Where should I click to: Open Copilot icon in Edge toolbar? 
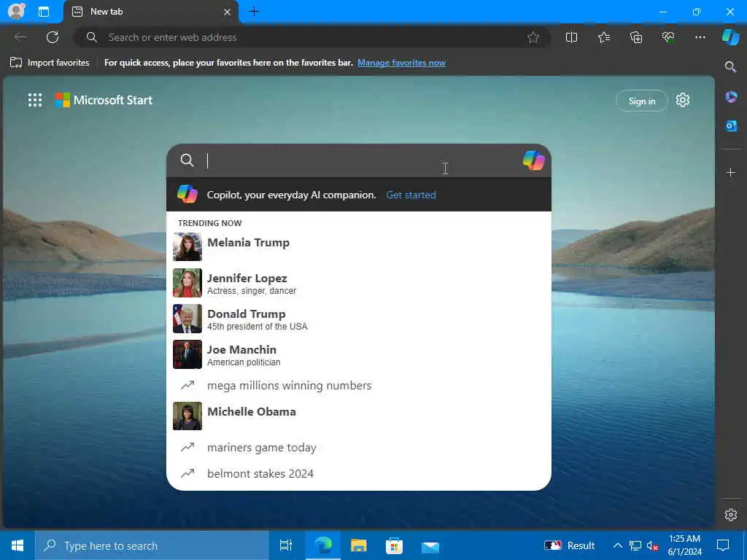click(730, 36)
